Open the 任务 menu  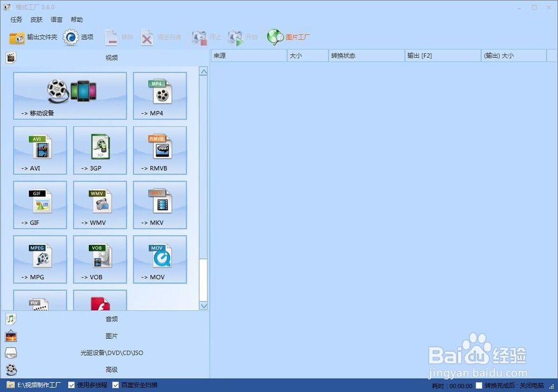coord(16,20)
